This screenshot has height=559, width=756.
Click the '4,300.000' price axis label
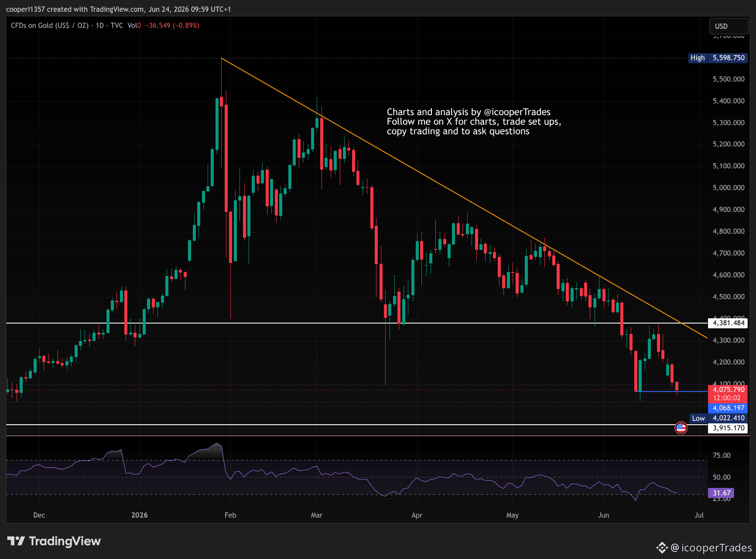pos(729,341)
